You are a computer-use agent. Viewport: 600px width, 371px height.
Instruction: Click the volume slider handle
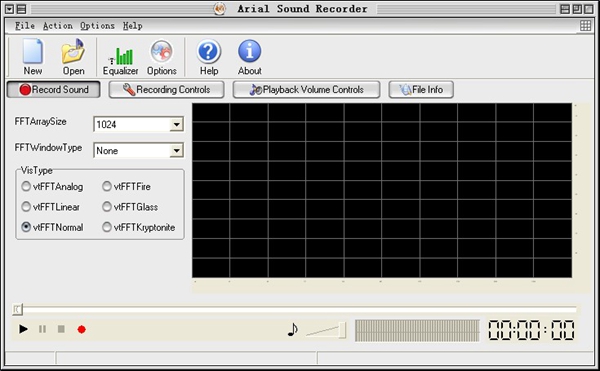(342, 330)
